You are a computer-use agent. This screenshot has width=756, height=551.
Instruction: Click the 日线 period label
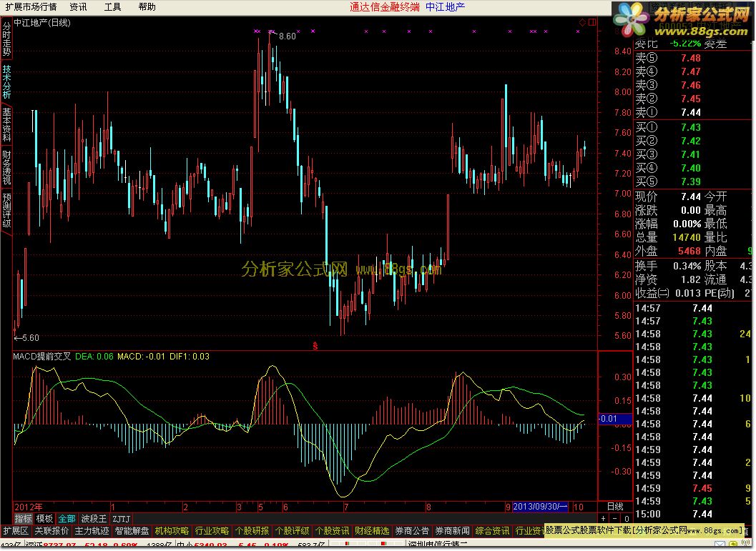(x=615, y=507)
